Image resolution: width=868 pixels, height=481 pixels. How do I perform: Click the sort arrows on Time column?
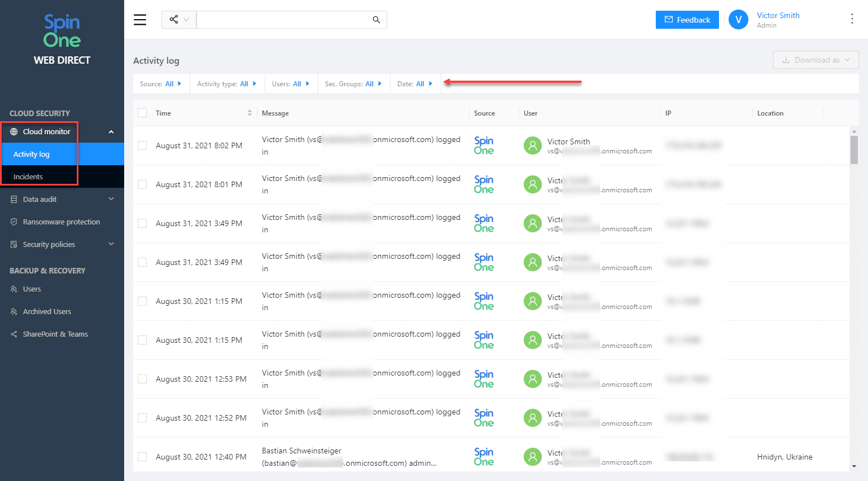coord(249,113)
